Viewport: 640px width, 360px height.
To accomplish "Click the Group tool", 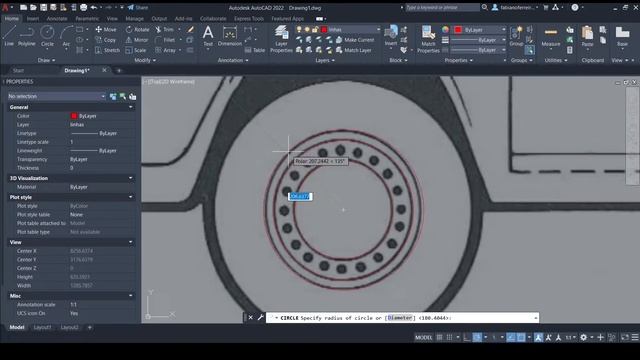I will [516, 36].
